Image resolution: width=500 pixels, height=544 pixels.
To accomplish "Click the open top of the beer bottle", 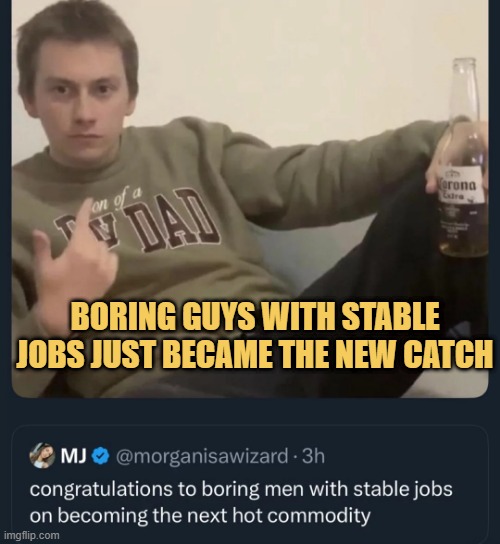I will point(464,62).
